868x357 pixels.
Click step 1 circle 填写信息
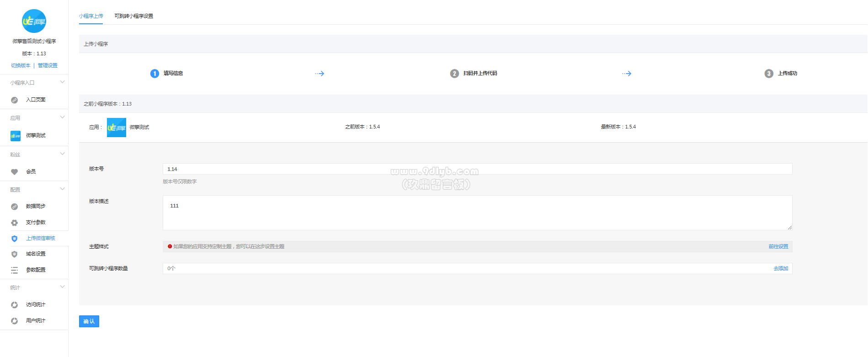[154, 74]
